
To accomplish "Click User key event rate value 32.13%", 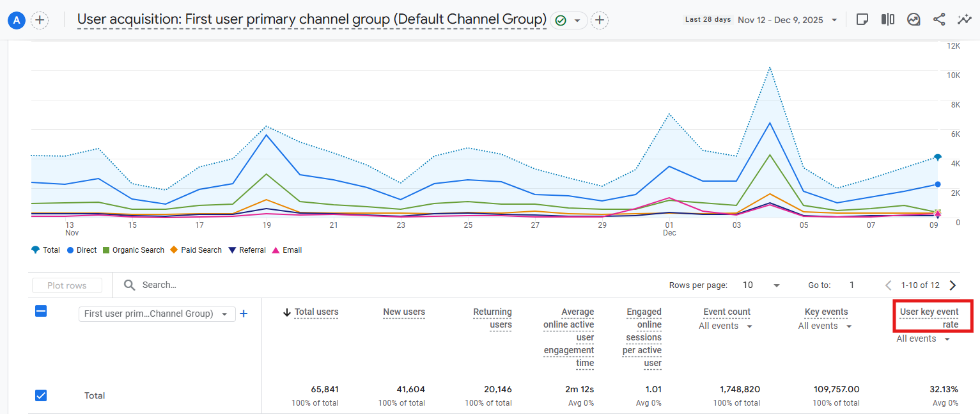I will pyautogui.click(x=944, y=389).
